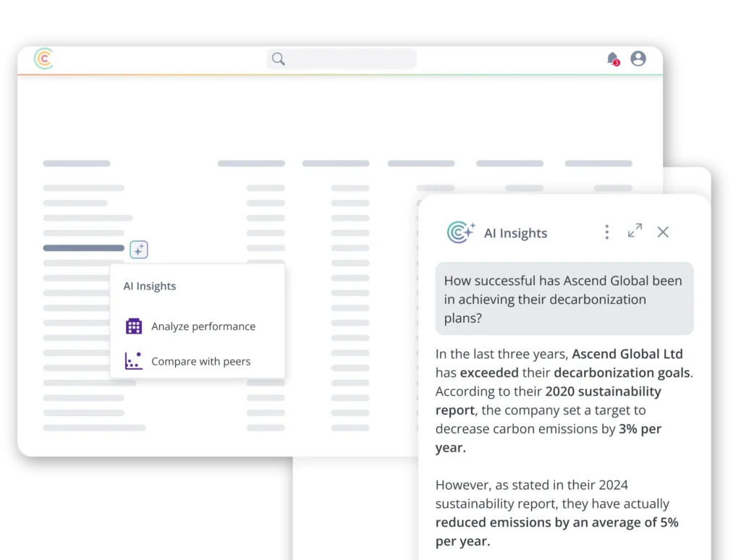The height and width of the screenshot is (560, 741).
Task: Click bold text "3% per year."
Action: pyautogui.click(x=549, y=438)
